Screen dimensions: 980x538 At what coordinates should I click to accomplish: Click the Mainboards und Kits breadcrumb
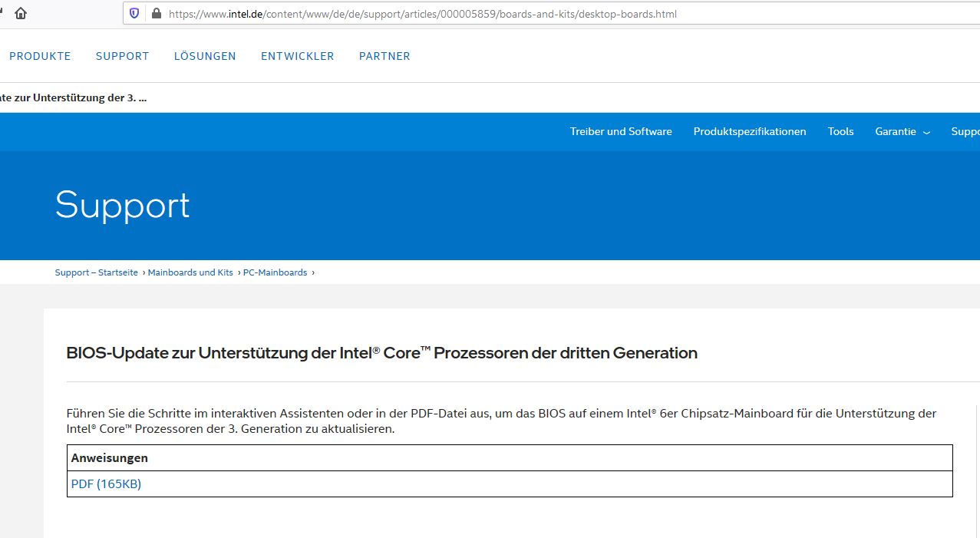pos(190,272)
